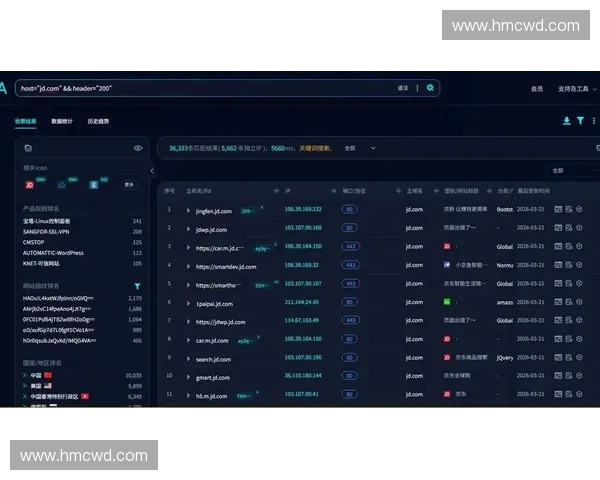Expand the gmart.jd.com row

coord(188,377)
